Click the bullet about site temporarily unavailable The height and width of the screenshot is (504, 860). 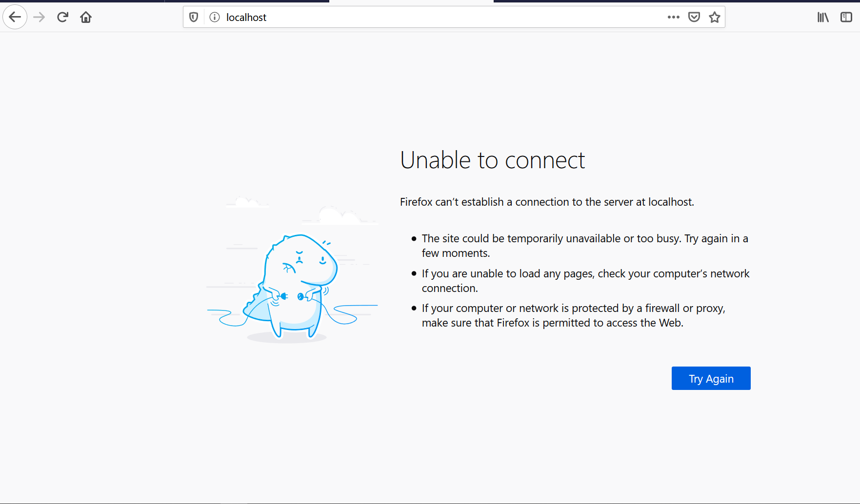585,246
